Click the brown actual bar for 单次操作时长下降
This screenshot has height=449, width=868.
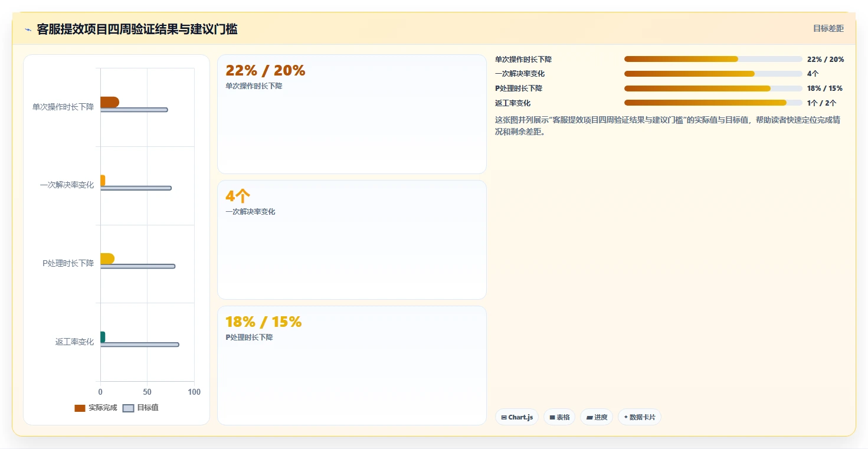[110, 102]
